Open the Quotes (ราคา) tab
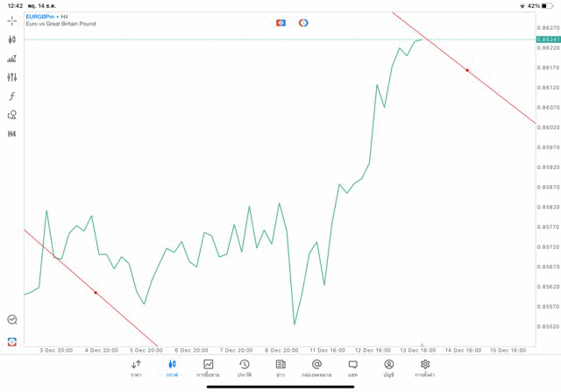This screenshot has height=392, width=561. [x=136, y=367]
